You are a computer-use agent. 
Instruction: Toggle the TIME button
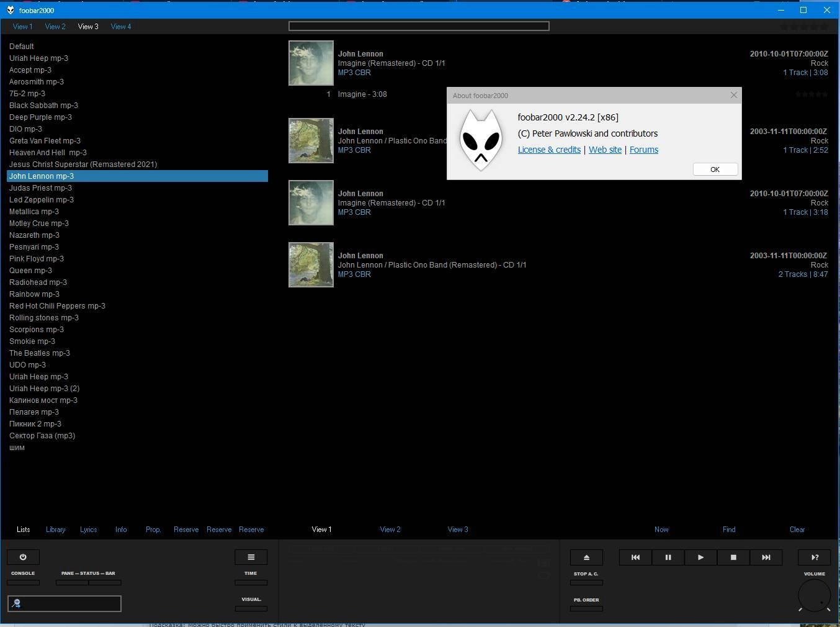(x=251, y=582)
